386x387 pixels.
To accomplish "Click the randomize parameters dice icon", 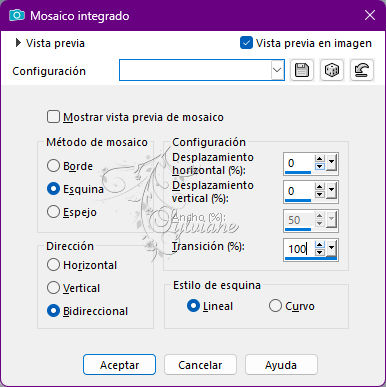I will [332, 70].
